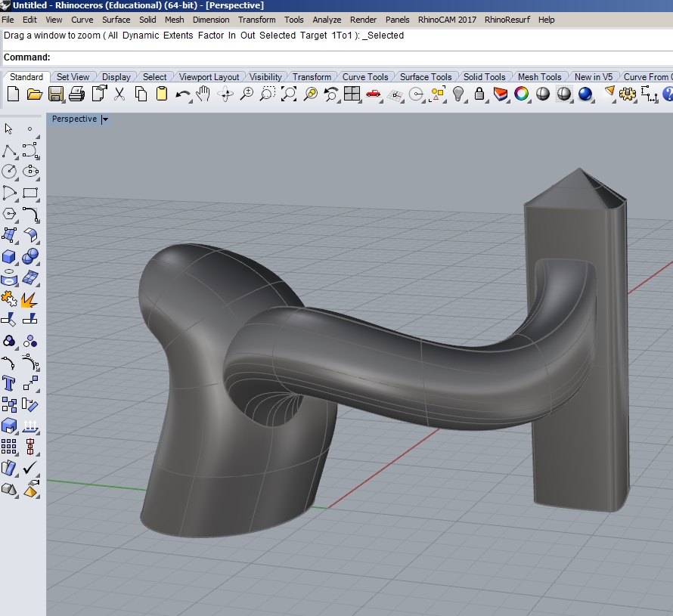This screenshot has height=616, width=673.
Task: Choose the Extents zoom command option
Action: [178, 36]
